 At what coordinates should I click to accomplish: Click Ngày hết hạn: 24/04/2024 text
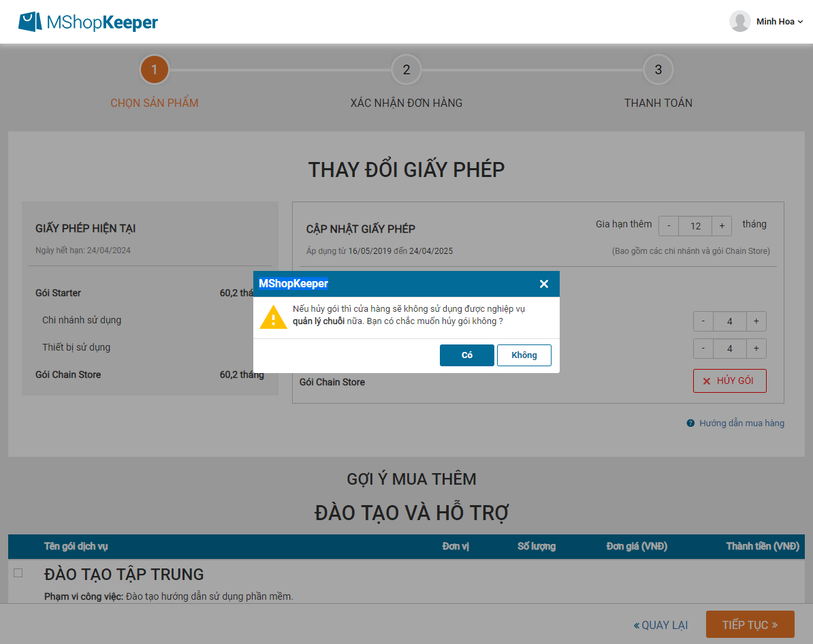click(x=83, y=251)
